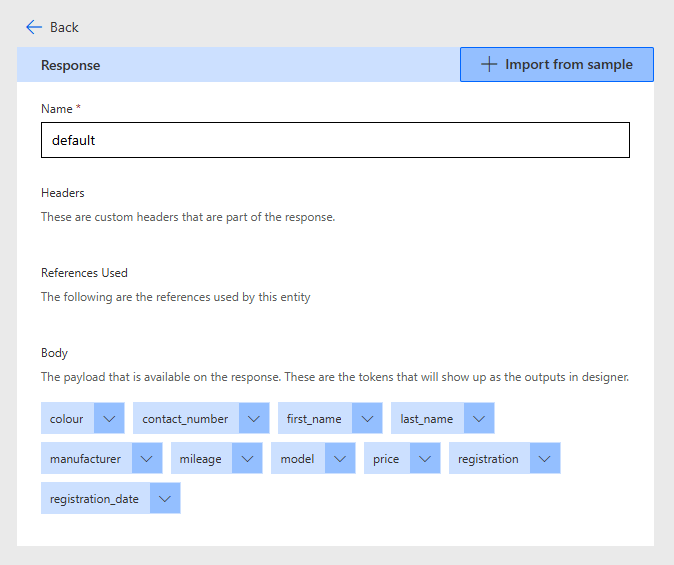This screenshot has height=565, width=674.
Task: Select the contact_number token label
Action: (185, 419)
